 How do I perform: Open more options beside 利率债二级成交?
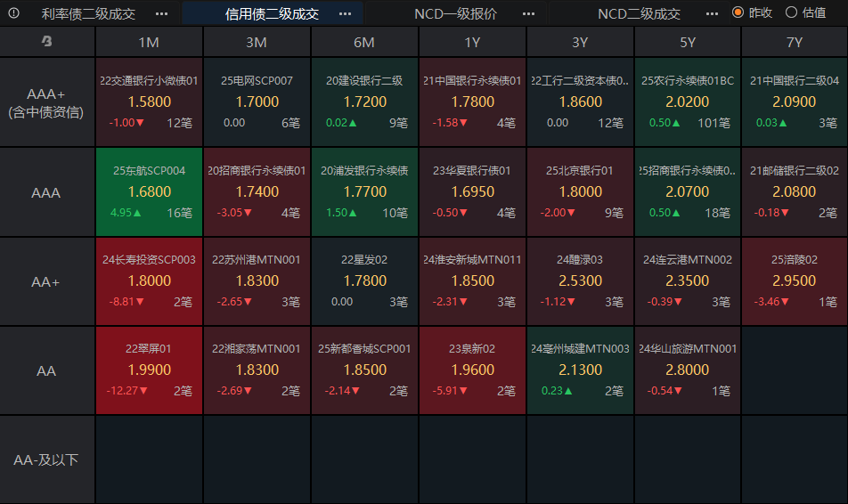162,13
